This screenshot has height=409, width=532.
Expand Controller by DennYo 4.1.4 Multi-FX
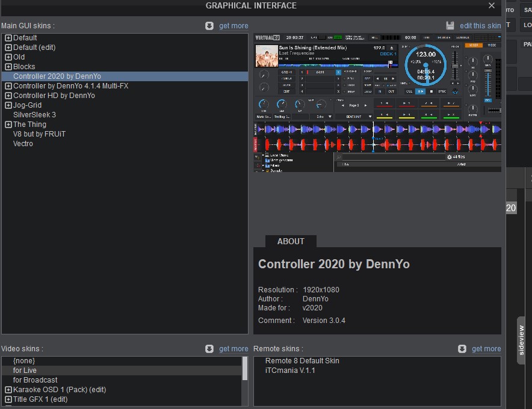[8, 86]
